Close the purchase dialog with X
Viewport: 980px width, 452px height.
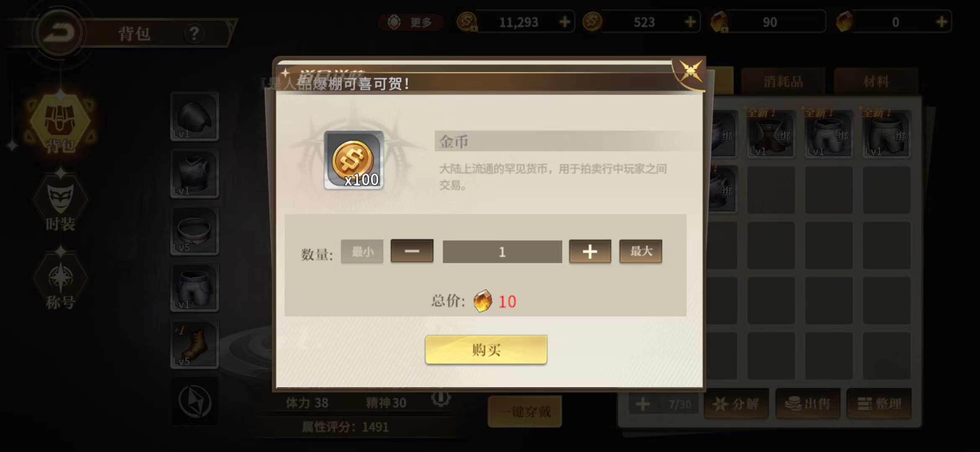[x=690, y=72]
